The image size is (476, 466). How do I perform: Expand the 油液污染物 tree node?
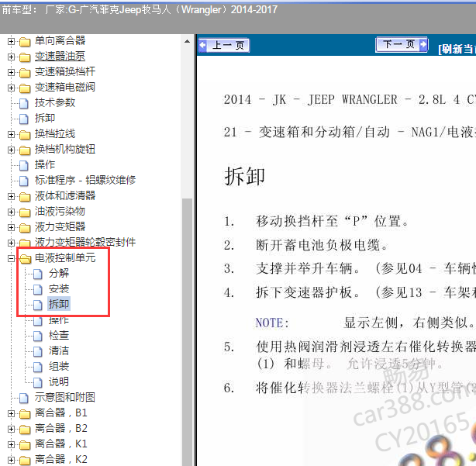pyautogui.click(x=11, y=212)
